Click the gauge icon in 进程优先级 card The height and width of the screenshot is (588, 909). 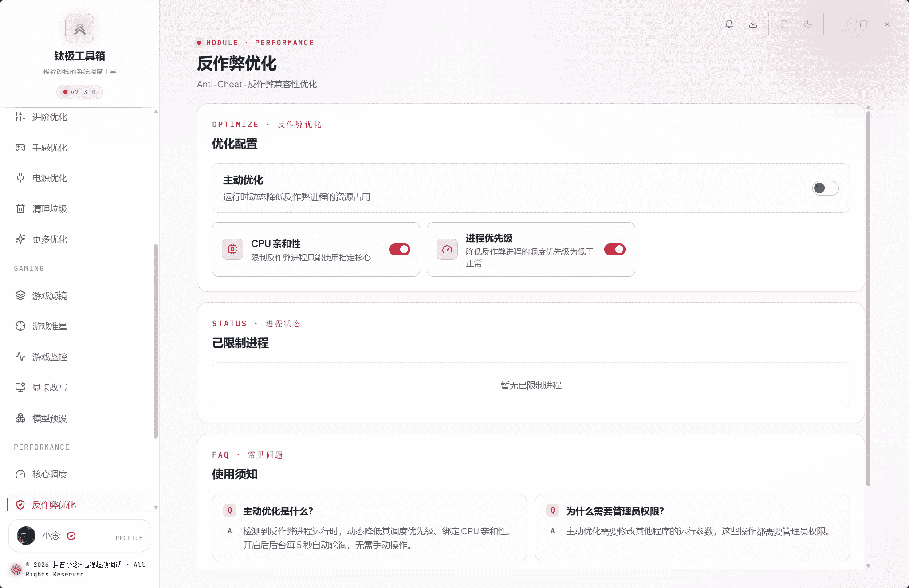pos(447,249)
